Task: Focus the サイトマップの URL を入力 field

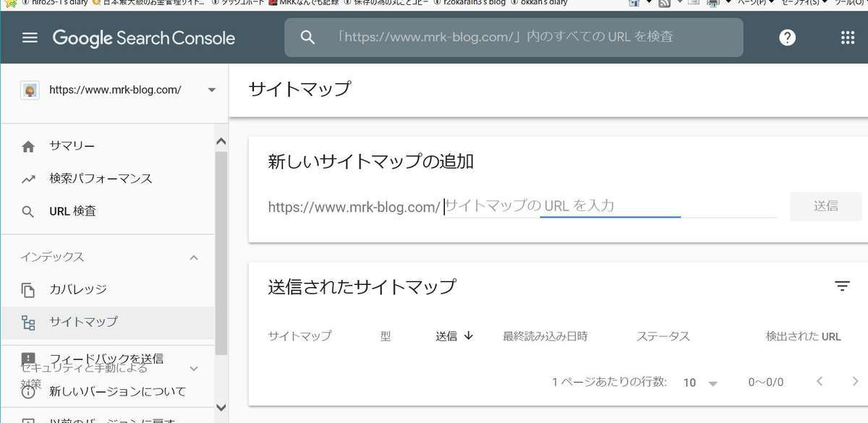Action: 610,206
